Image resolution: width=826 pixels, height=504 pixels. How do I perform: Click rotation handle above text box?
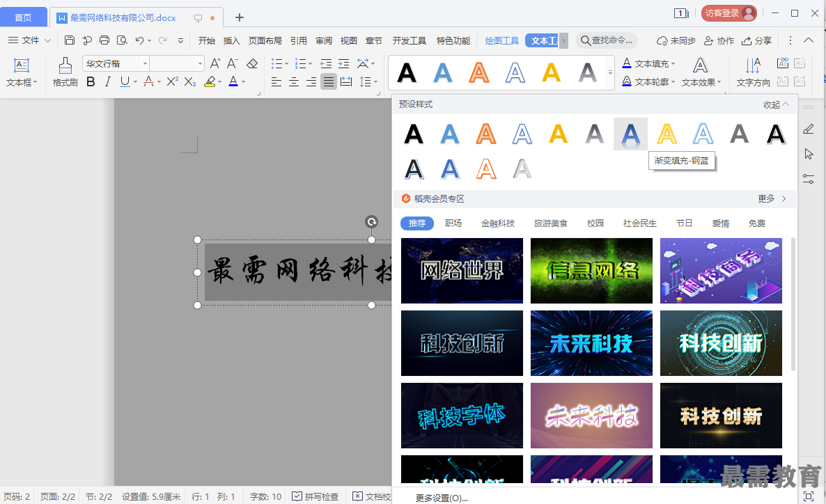tap(371, 221)
